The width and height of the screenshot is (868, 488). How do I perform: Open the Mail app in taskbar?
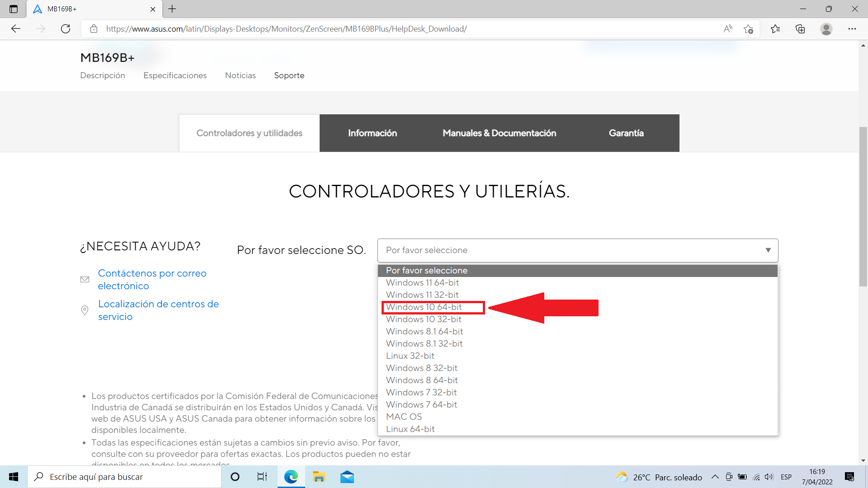click(x=347, y=477)
